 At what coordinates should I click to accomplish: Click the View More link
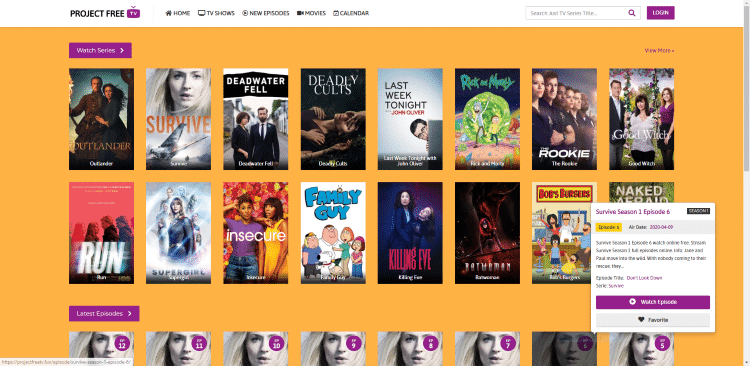click(x=659, y=50)
